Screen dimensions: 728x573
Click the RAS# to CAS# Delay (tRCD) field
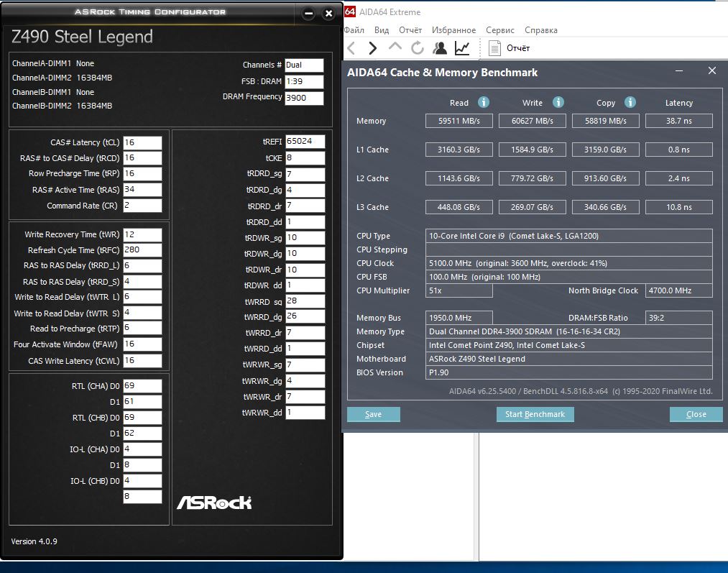coord(142,158)
